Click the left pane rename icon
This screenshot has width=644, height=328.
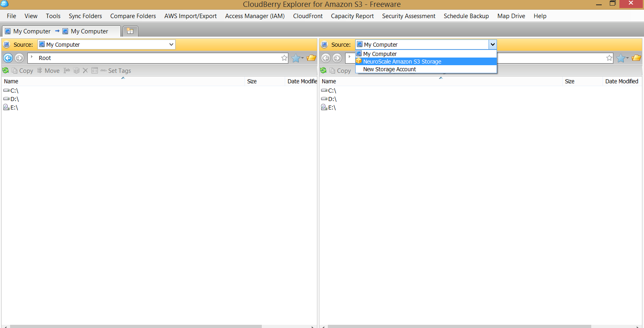coord(67,70)
